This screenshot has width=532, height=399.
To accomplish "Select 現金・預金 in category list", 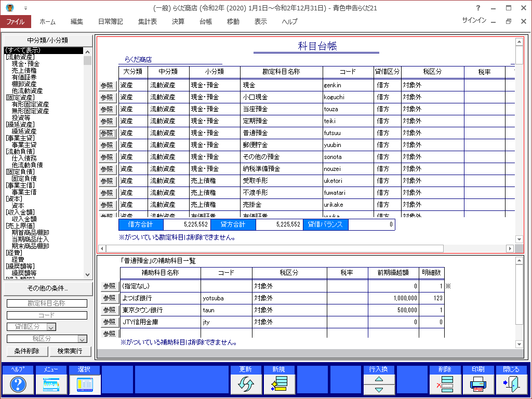I will (x=26, y=64).
